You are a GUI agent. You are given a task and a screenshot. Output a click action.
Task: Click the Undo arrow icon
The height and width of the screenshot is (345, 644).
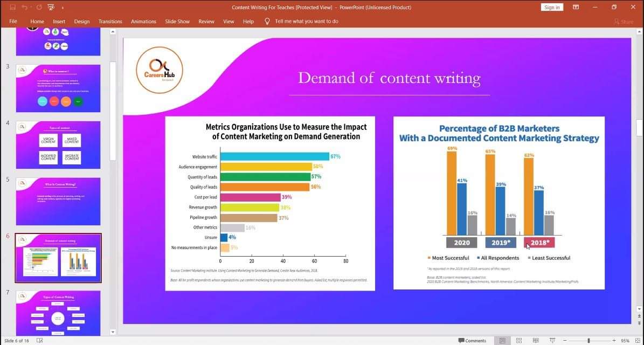point(24,8)
